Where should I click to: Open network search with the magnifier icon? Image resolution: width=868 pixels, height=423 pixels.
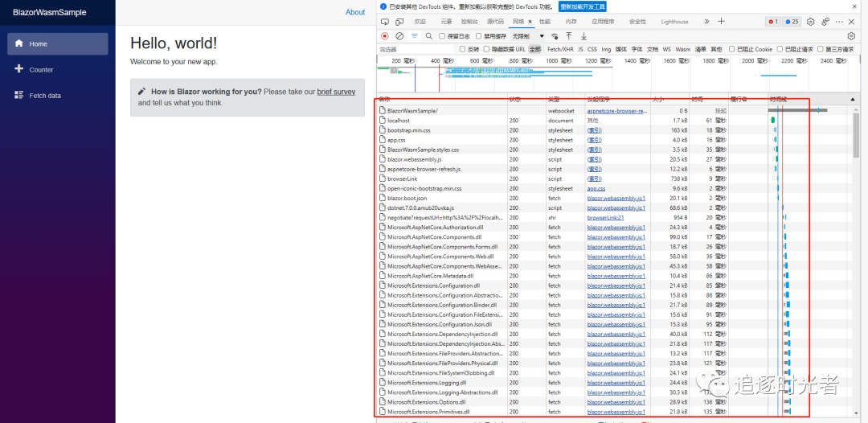pos(429,36)
